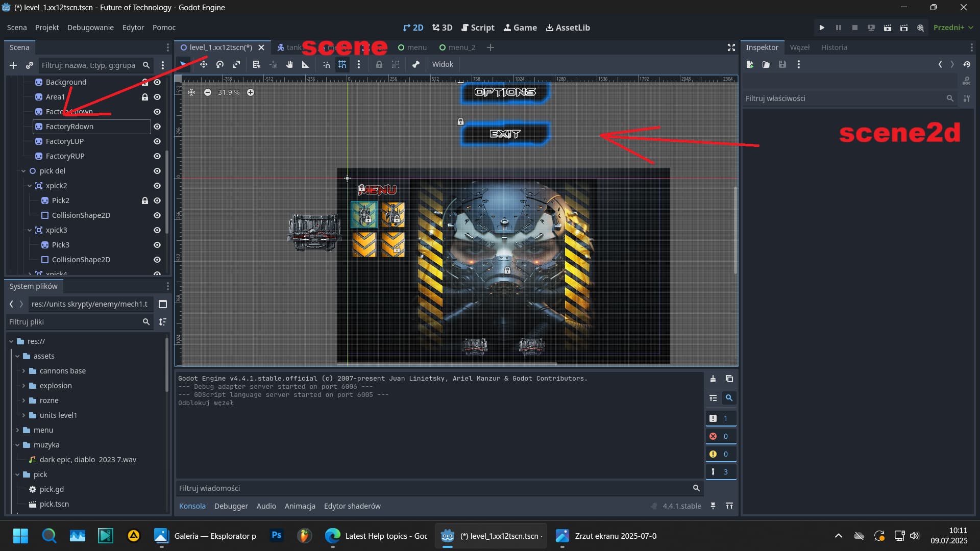This screenshot has height=551, width=980.
Task: Center view icon in viewport
Action: pos(191,92)
